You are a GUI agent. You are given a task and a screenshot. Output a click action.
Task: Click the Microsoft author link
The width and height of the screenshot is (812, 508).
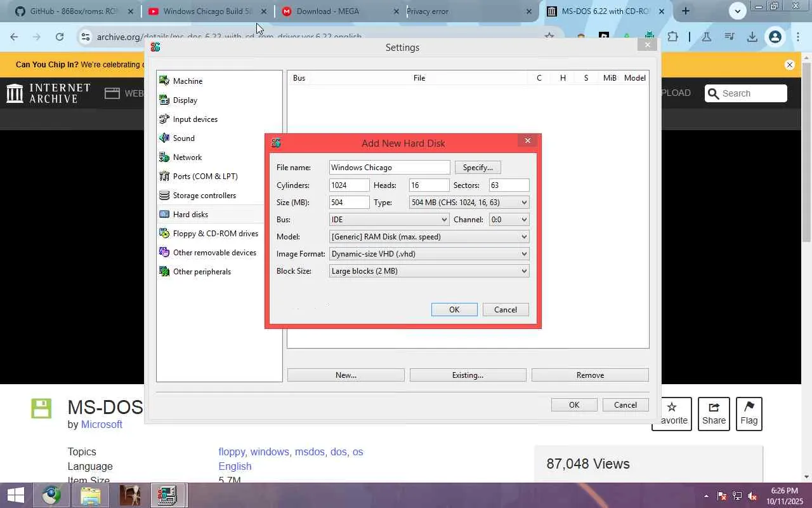coord(101,425)
